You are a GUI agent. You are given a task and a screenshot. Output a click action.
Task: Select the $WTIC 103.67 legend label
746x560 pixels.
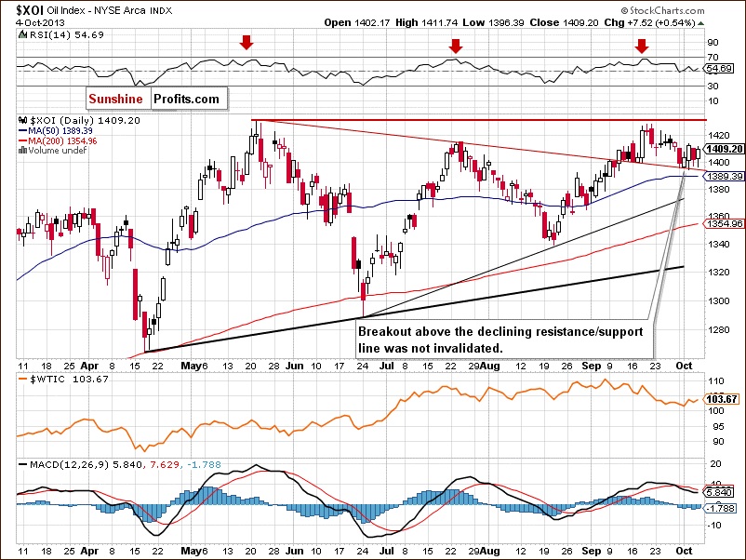click(x=70, y=380)
